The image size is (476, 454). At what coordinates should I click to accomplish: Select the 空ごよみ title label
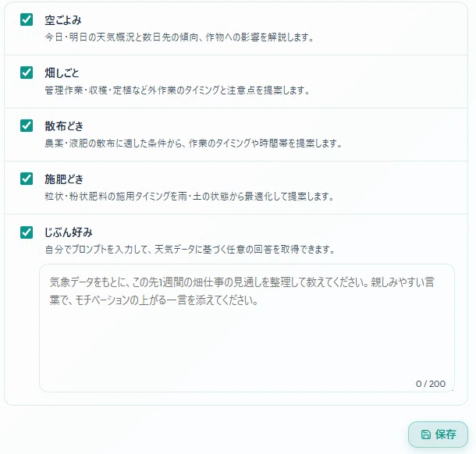[x=63, y=20]
